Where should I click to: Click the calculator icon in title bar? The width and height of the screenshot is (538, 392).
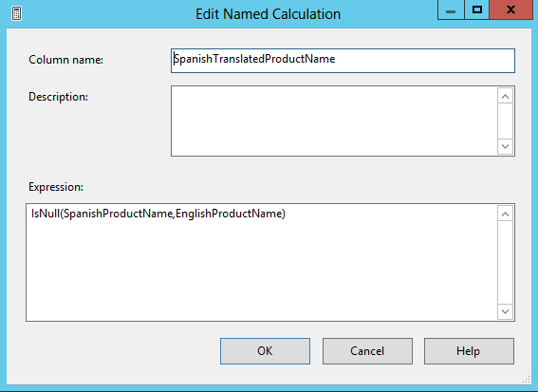click(16, 13)
